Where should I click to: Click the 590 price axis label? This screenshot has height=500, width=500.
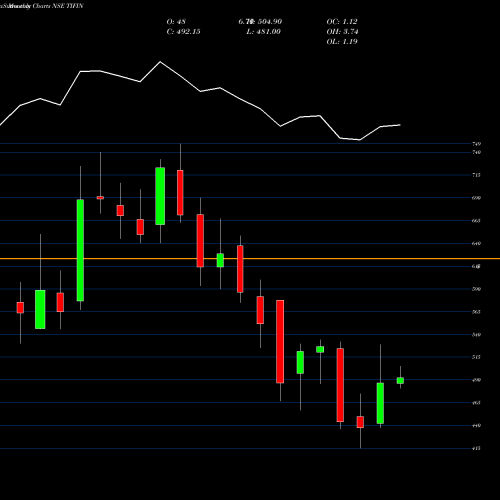(476, 289)
